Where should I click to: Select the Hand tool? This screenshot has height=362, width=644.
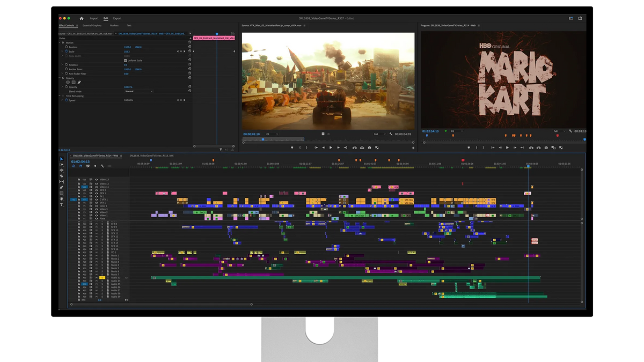pos(61,198)
